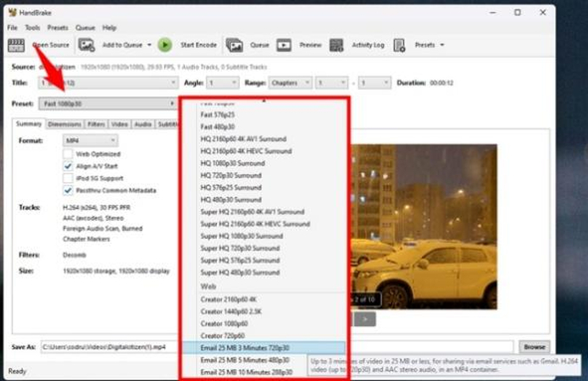Viewport: 588px width, 381px height.
Task: Switch to the Video tab
Action: pos(119,124)
